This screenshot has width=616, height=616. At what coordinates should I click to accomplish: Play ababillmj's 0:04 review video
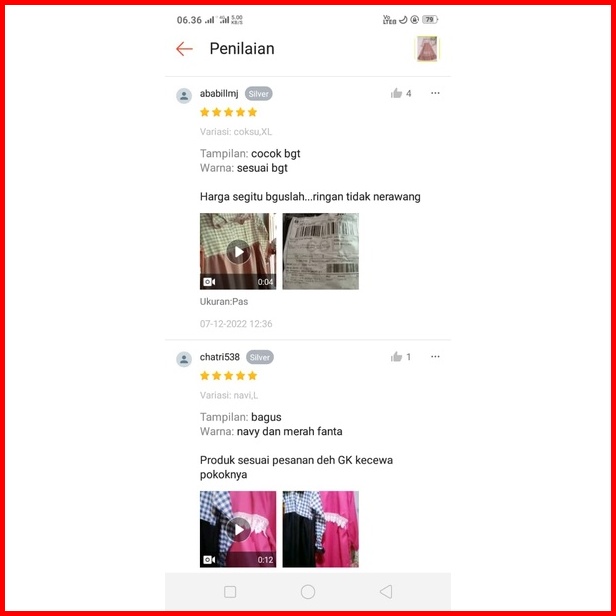coord(238,251)
